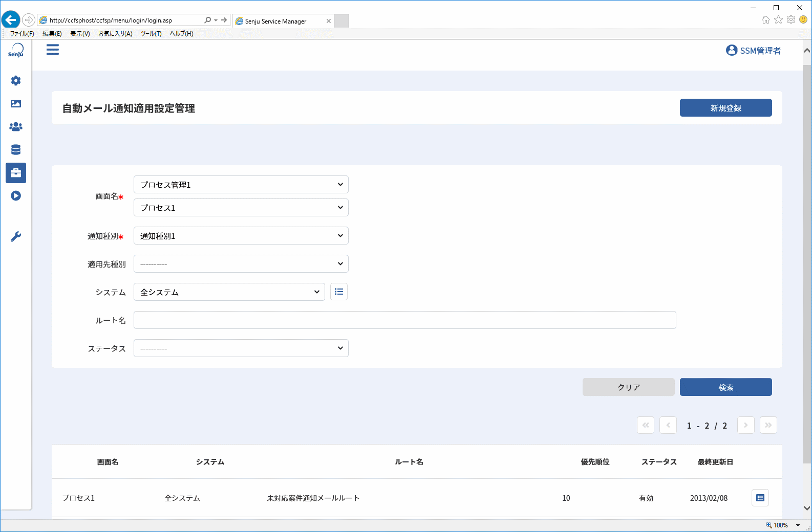The image size is (812, 532).
Task: Open the settings gear in sidebar
Action: click(16, 80)
